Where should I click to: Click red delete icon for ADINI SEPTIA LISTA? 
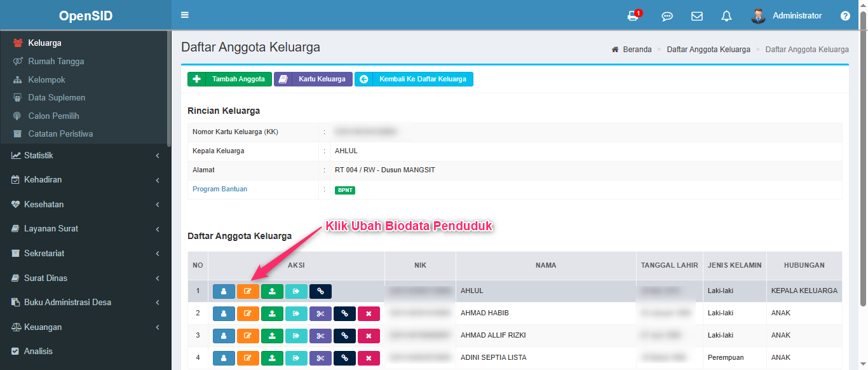point(369,358)
